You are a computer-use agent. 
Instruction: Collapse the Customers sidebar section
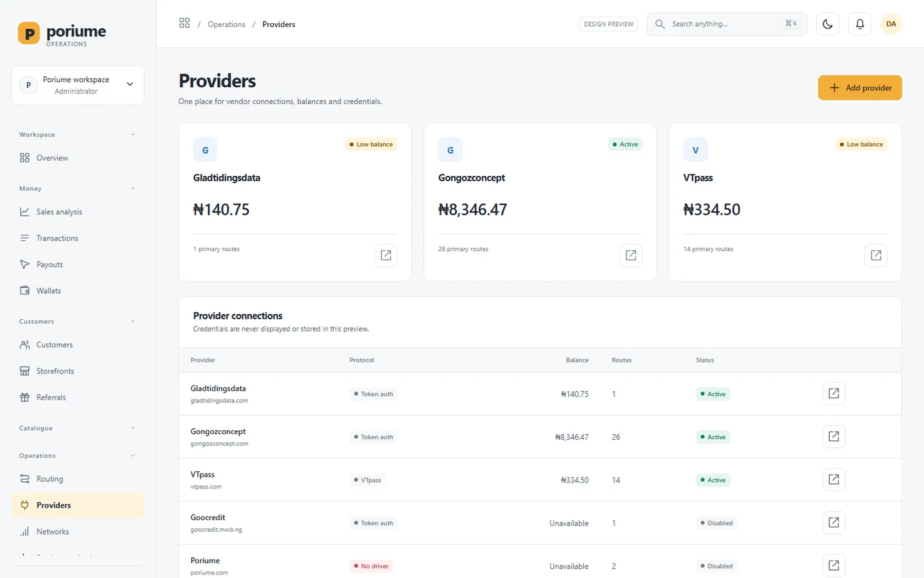pyautogui.click(x=77, y=321)
